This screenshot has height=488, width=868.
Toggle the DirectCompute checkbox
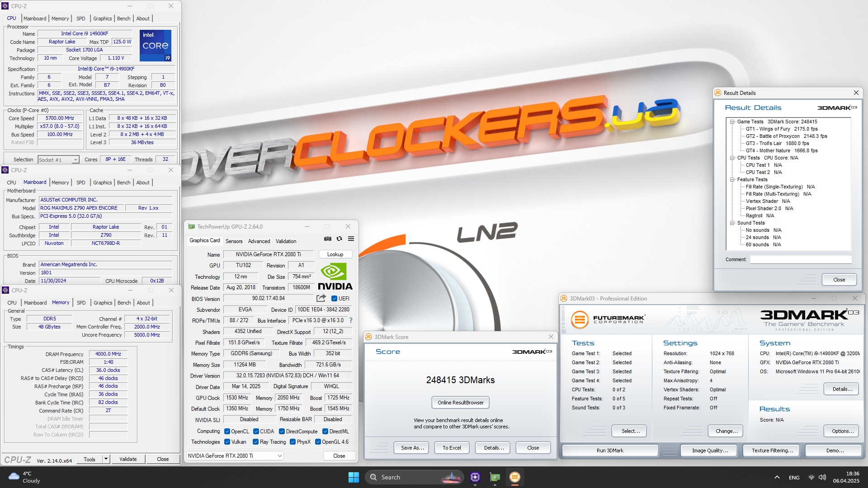click(x=282, y=432)
